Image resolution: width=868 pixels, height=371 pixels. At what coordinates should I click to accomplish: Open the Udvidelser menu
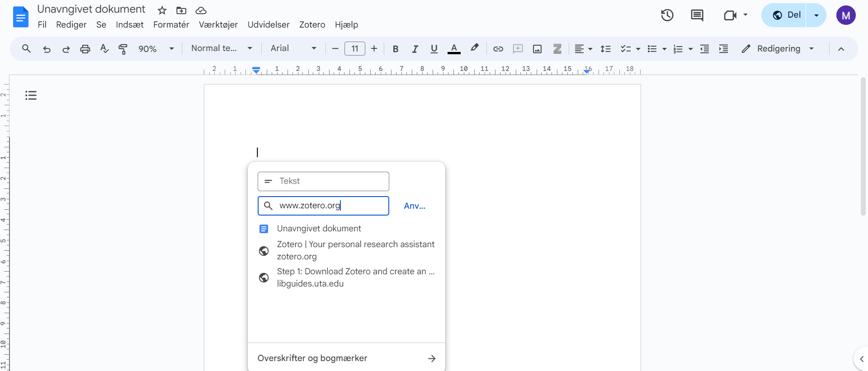coord(269,24)
